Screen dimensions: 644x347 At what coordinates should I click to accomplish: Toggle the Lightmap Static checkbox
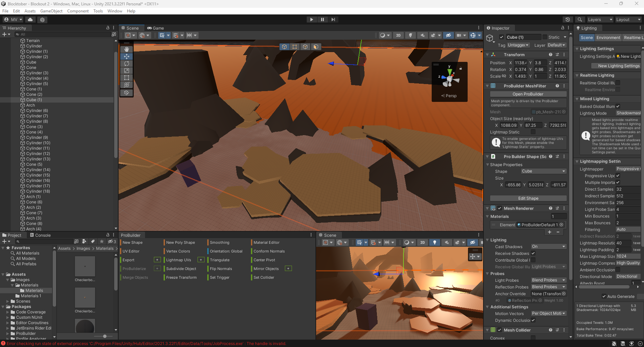tap(533, 132)
